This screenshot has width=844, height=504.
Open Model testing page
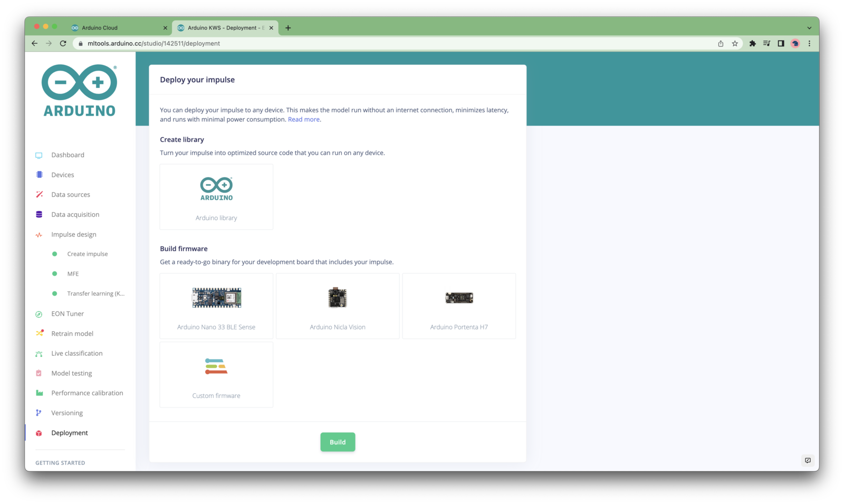pos(72,373)
